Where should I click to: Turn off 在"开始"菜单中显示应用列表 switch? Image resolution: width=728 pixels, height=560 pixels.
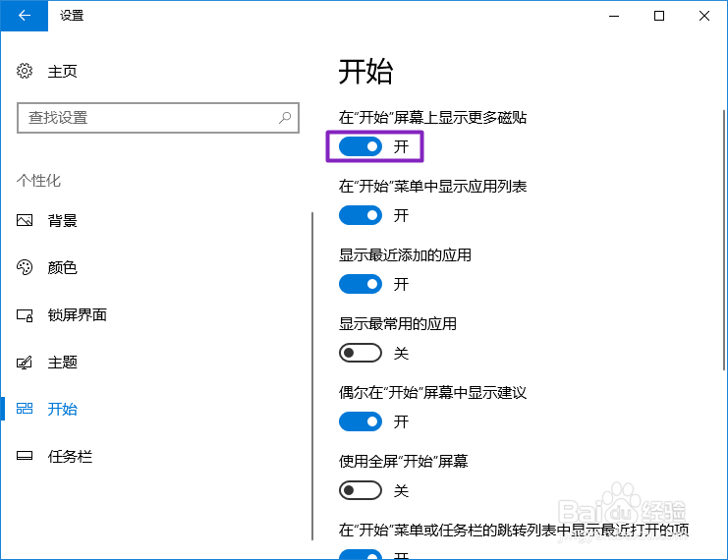pos(361,215)
